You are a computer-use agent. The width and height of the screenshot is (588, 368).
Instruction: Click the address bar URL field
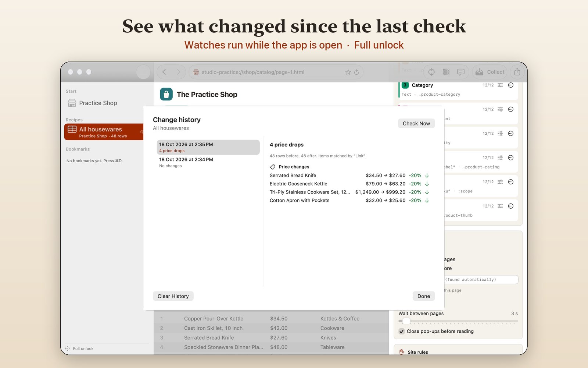276,72
